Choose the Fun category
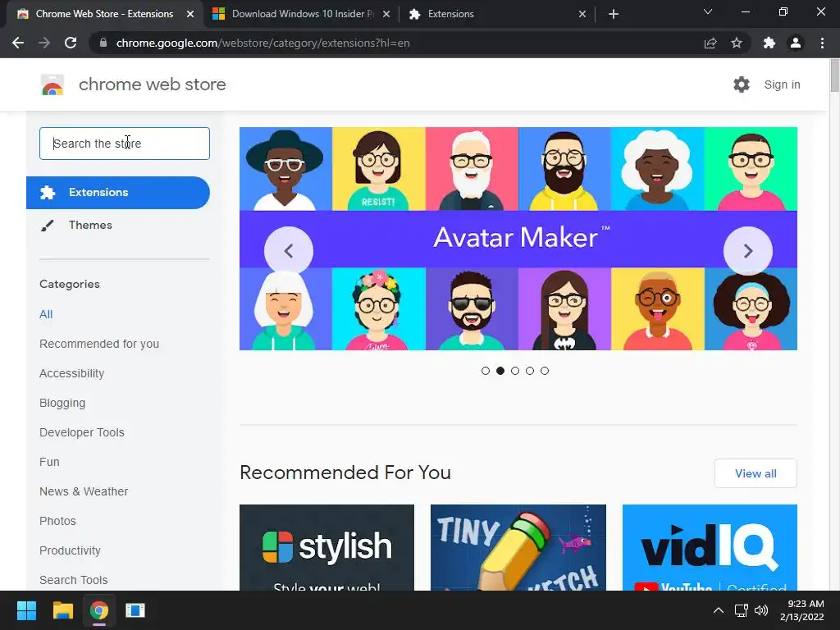840x630 pixels. [49, 462]
